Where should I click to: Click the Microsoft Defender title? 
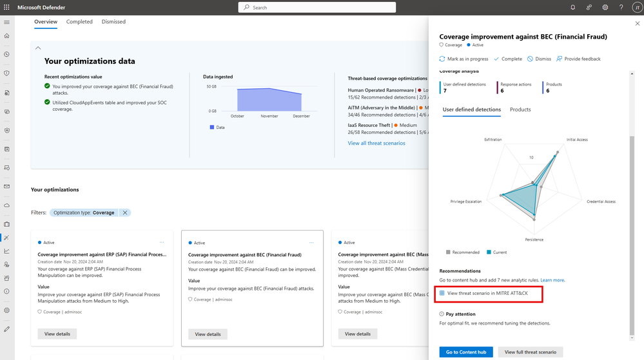click(x=41, y=7)
